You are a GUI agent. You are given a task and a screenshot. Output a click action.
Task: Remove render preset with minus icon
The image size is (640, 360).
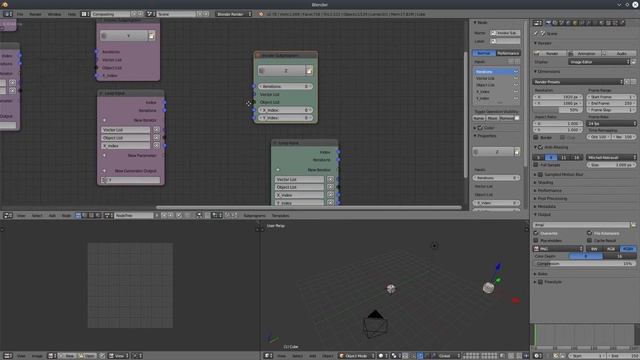[633, 82]
